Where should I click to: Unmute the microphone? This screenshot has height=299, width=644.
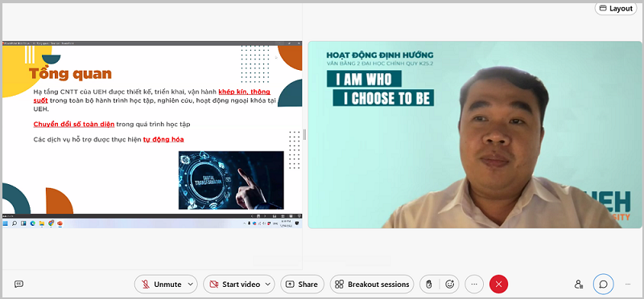pyautogui.click(x=161, y=285)
